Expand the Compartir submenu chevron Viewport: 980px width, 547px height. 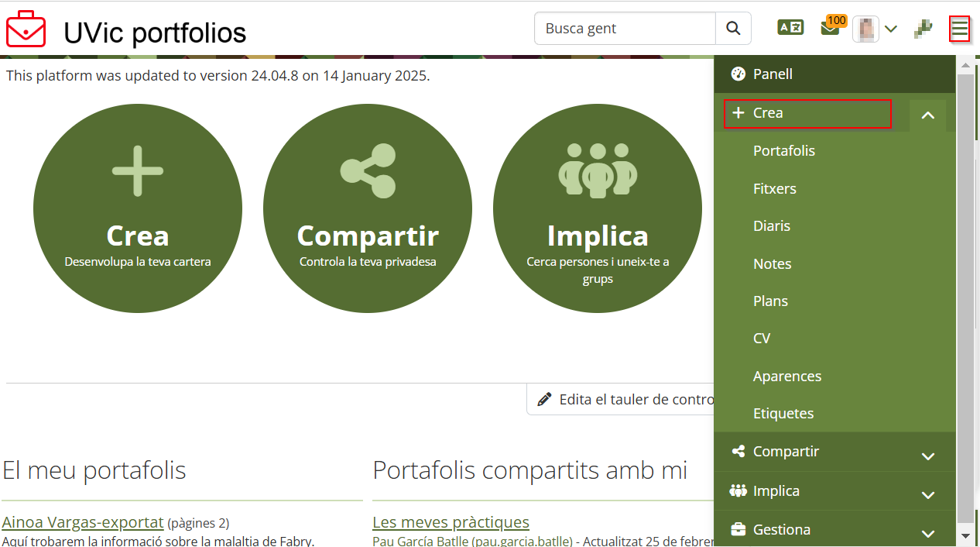tap(928, 456)
